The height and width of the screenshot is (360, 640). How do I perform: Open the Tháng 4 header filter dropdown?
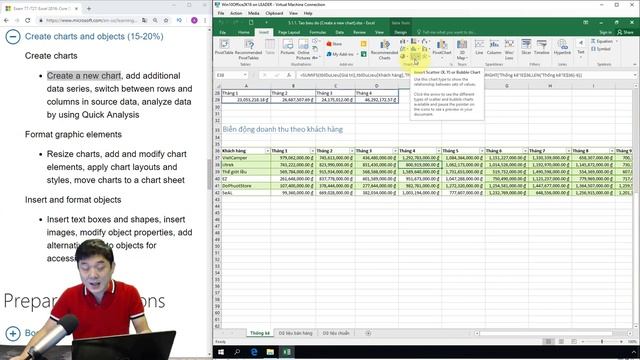(x=438, y=151)
